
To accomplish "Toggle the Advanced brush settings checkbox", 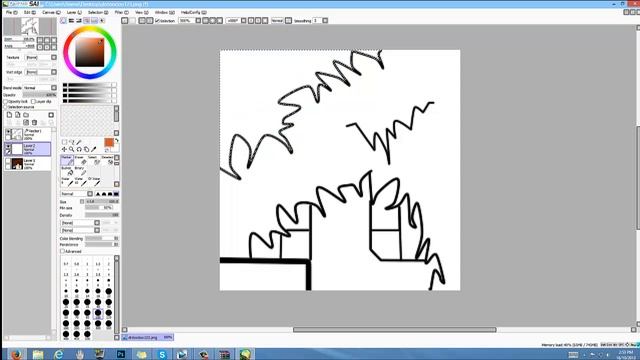I will (62, 251).
